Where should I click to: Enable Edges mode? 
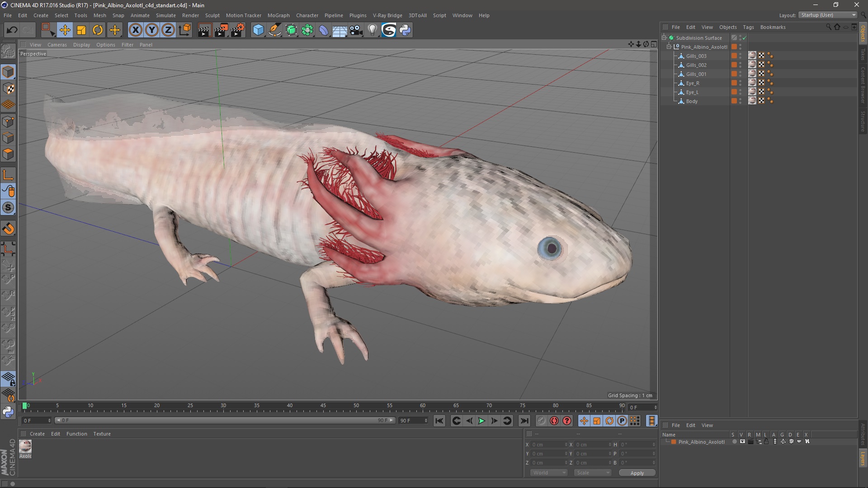[x=8, y=137]
